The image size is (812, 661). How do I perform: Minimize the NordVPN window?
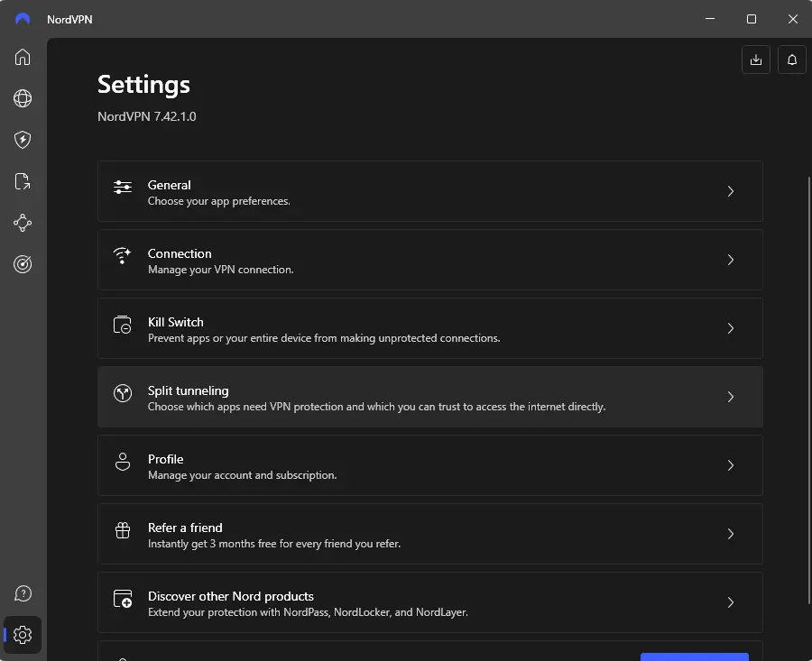[710, 19]
